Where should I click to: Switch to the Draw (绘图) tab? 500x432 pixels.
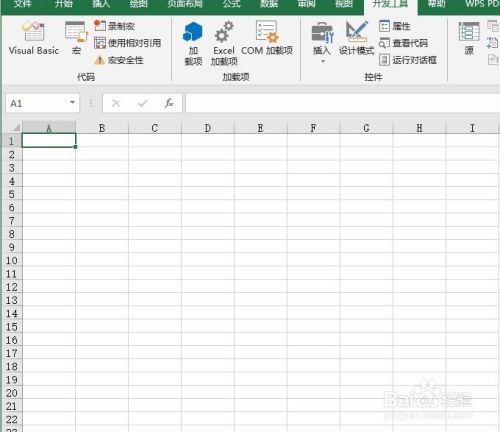(x=138, y=4)
